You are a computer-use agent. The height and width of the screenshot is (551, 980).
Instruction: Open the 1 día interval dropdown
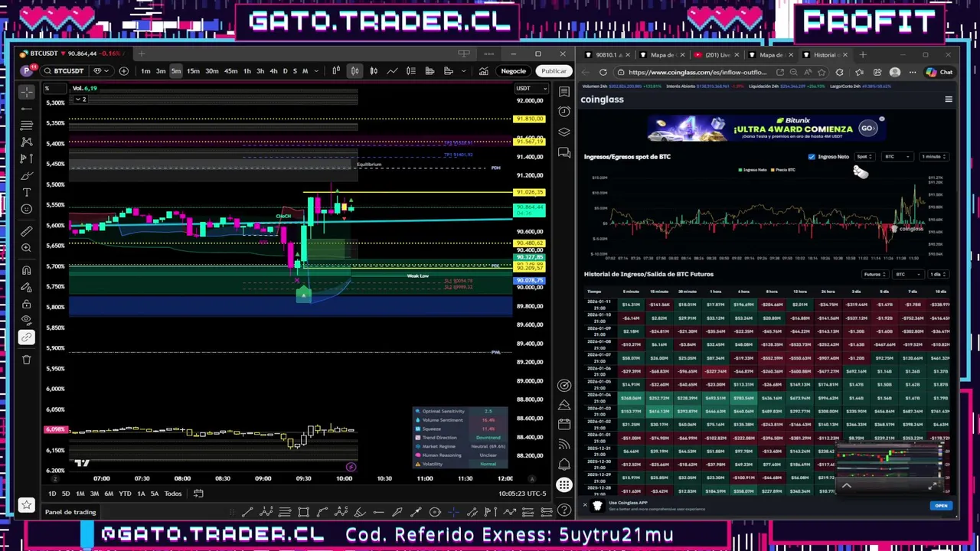click(x=937, y=274)
